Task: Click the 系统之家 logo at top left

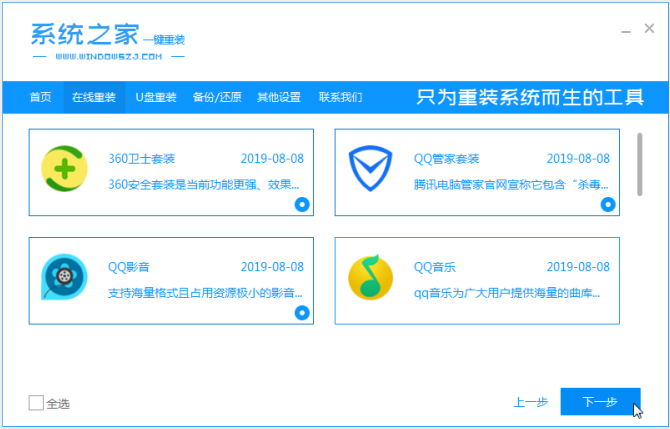Action: pyautogui.click(x=108, y=41)
